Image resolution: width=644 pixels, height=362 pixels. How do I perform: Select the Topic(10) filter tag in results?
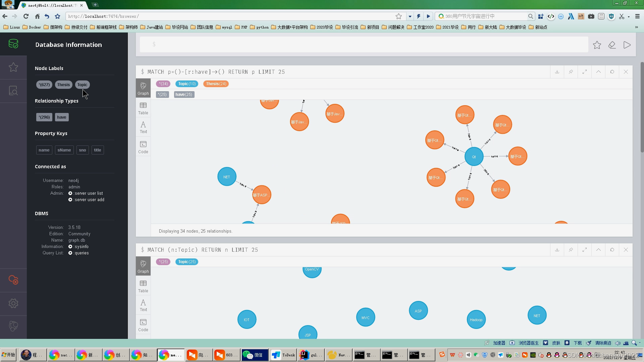(186, 83)
